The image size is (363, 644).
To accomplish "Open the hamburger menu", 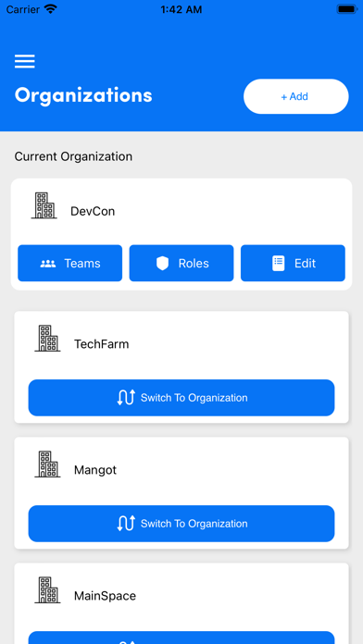I will point(25,62).
